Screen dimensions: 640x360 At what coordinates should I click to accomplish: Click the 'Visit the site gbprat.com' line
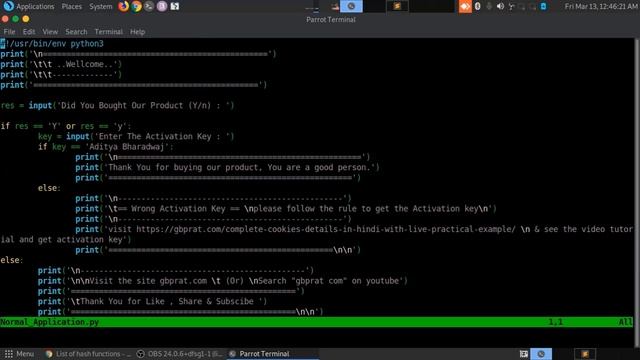coord(223,281)
